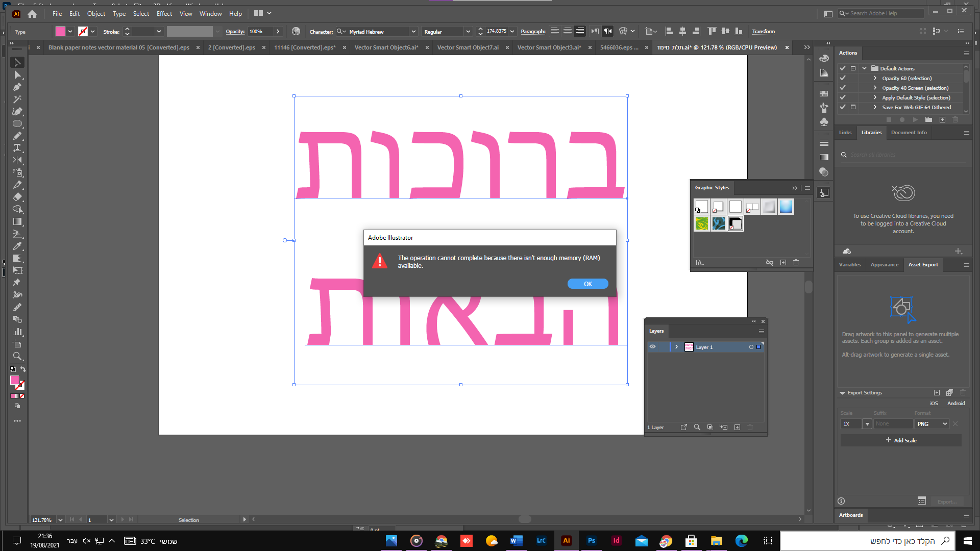Click the Add Scale button
The height and width of the screenshot is (551, 980).
[901, 440]
